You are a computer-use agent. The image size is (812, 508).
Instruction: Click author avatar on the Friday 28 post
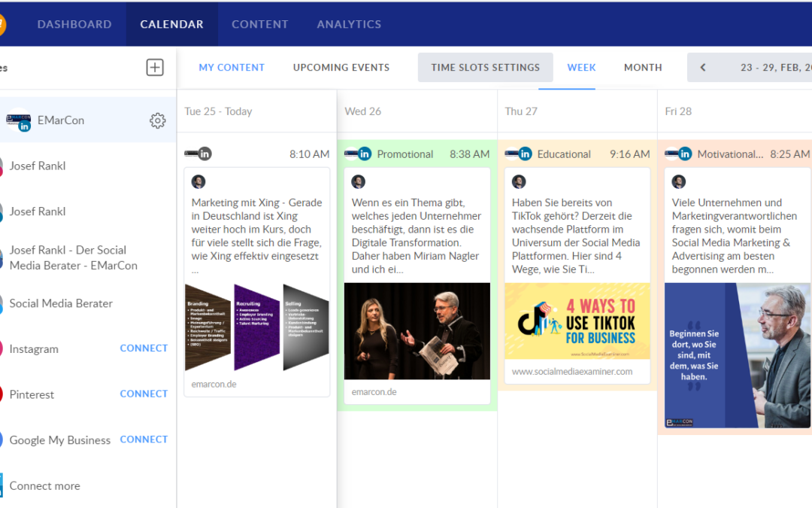[x=679, y=181]
